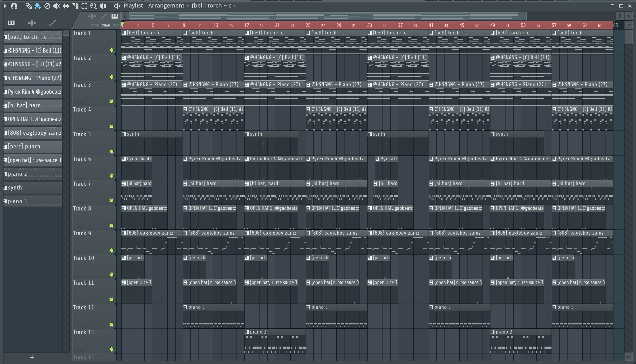Mute Track 7
The image size is (636, 364).
(x=112, y=201)
